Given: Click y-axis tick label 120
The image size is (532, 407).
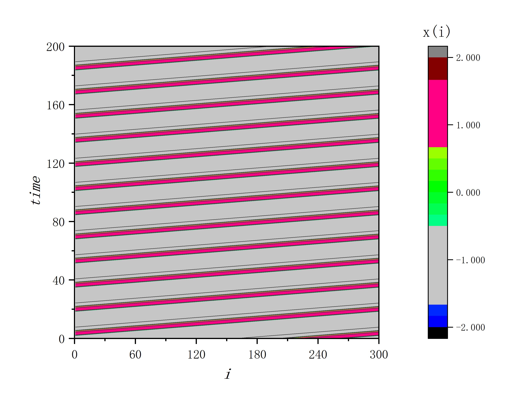Looking at the screenshot, I should [55, 164].
